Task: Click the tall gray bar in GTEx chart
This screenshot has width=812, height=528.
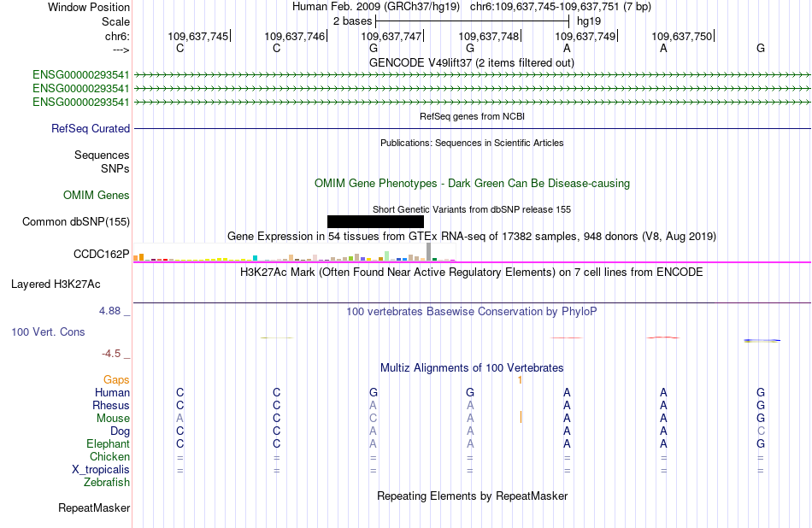Action: 428,251
